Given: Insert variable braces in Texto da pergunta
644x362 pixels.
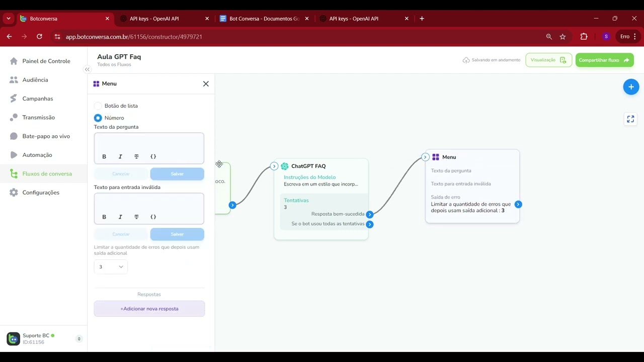Looking at the screenshot, I should pos(153,156).
